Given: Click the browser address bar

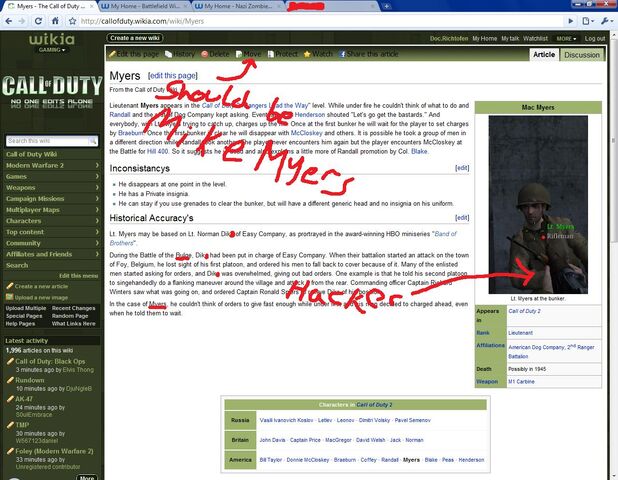Looking at the screenshot, I should pos(321,21).
